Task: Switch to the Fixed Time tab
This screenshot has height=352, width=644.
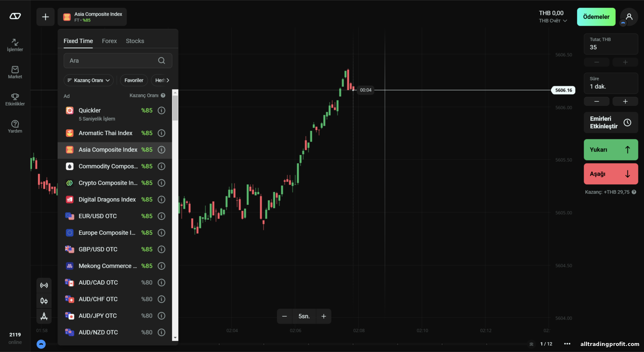Action: [x=78, y=41]
